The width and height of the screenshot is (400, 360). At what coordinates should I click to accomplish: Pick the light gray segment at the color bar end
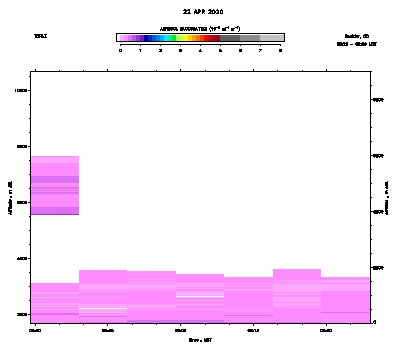[271, 38]
